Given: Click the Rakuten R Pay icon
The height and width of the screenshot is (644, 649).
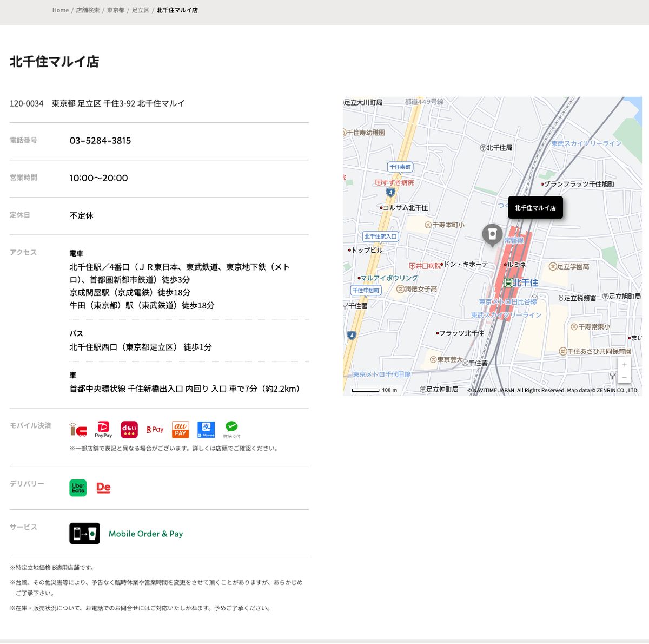Looking at the screenshot, I should (155, 430).
